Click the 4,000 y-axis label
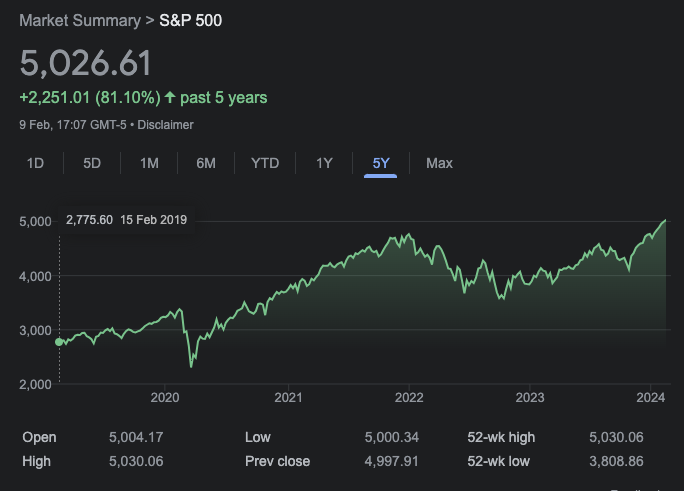The image size is (684, 491). [35, 276]
